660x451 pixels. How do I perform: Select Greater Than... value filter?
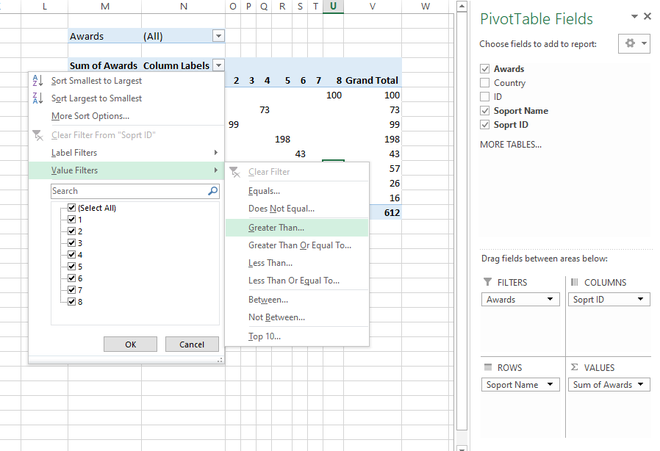coord(297,227)
